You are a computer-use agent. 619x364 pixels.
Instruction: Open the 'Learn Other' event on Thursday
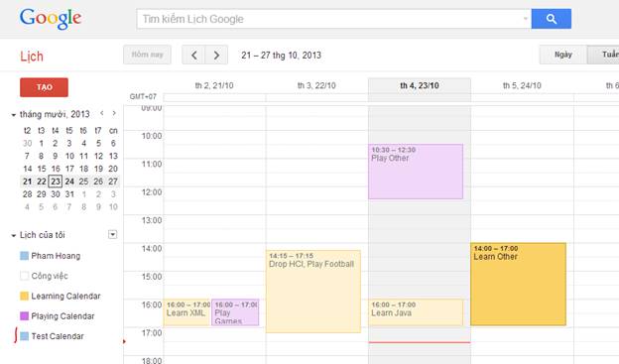(x=518, y=285)
